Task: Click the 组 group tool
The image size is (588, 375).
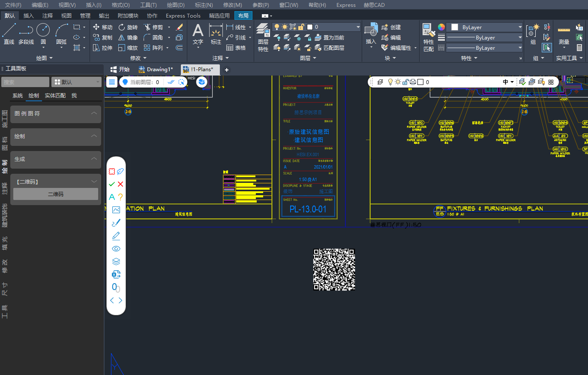Action: [x=533, y=34]
